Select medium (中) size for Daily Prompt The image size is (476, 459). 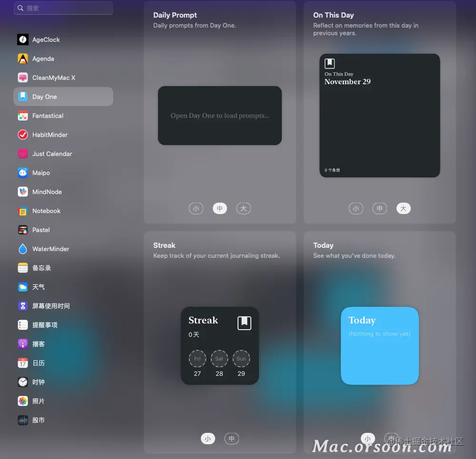click(x=220, y=208)
